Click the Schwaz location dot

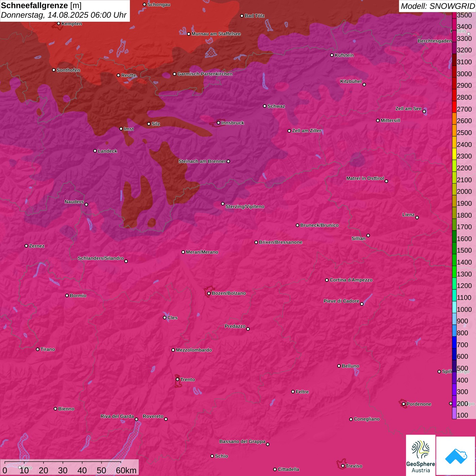point(265,106)
